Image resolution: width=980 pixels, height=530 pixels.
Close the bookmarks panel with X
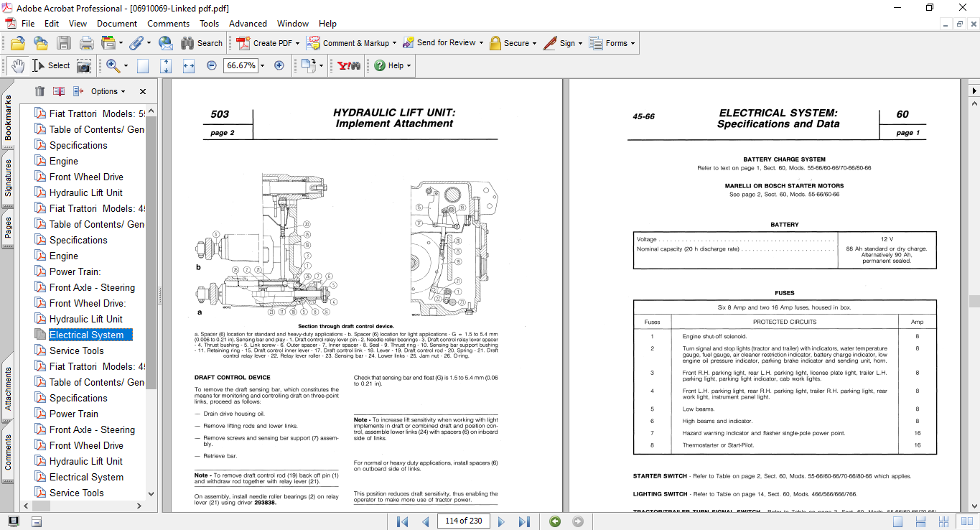(x=143, y=91)
